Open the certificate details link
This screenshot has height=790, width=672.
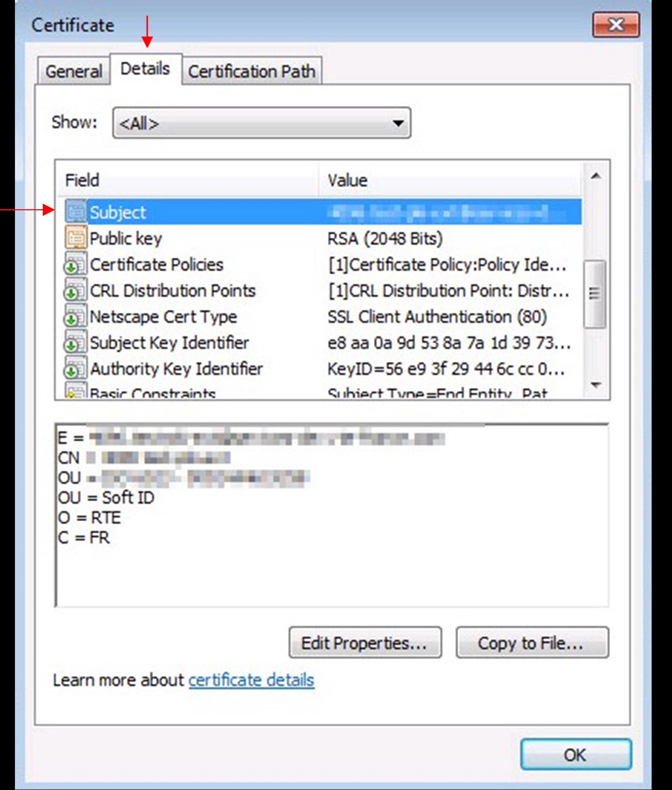coord(251,681)
